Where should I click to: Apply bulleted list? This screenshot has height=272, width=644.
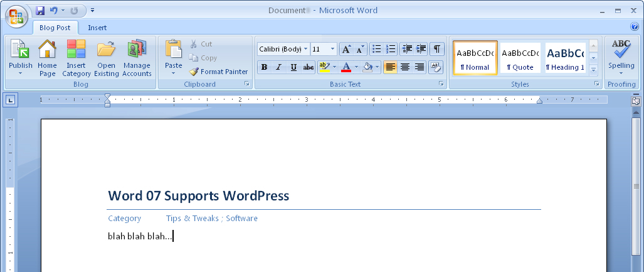coord(376,49)
